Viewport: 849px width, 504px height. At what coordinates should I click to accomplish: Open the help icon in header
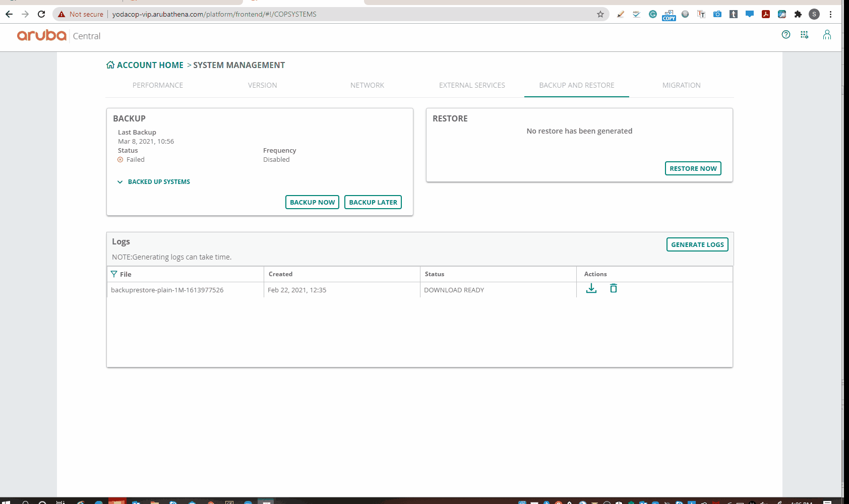785,34
